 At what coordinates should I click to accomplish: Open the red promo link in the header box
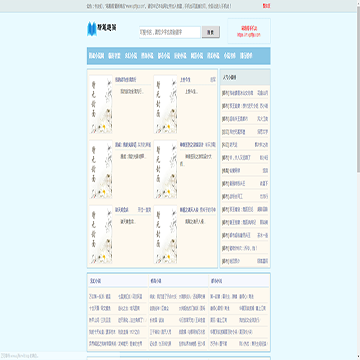coord(249,31)
